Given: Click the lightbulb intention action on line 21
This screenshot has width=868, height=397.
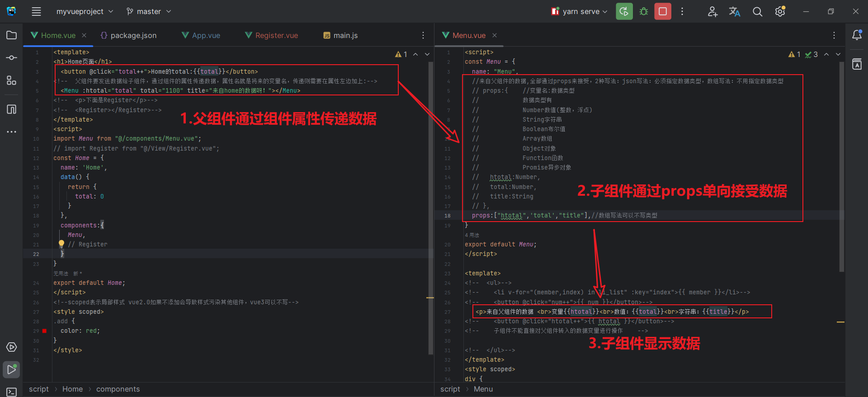Looking at the screenshot, I should click(61, 244).
